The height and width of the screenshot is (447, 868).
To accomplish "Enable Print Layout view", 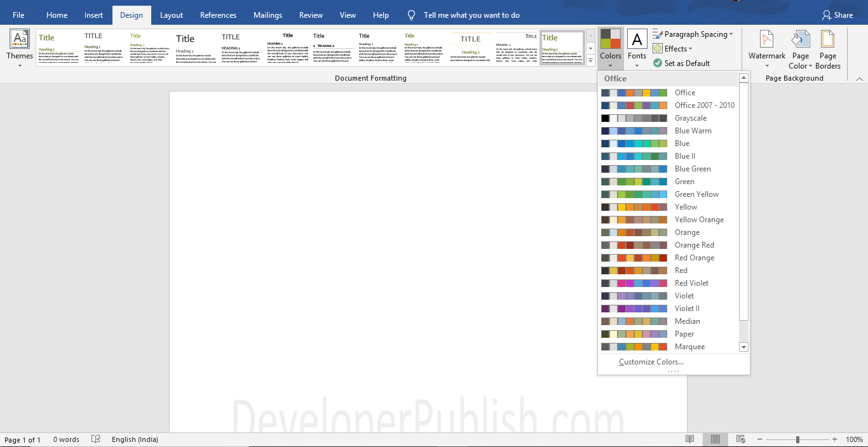I will click(x=715, y=439).
